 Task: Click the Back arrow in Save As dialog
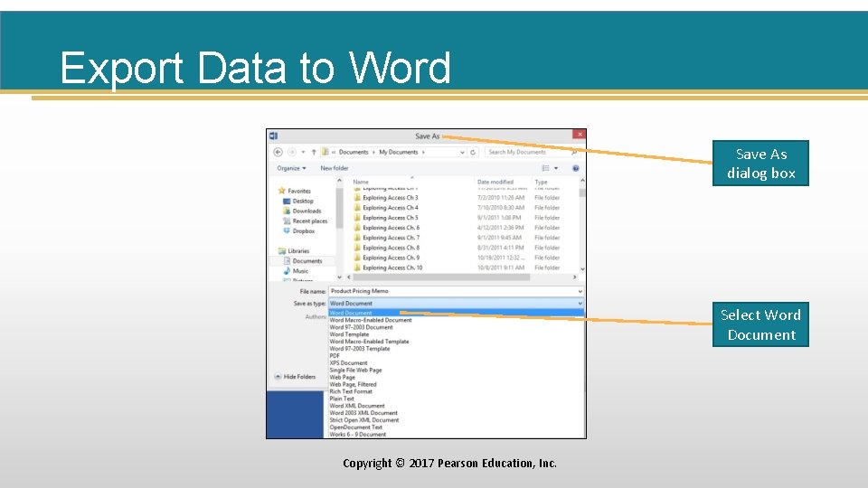point(278,152)
